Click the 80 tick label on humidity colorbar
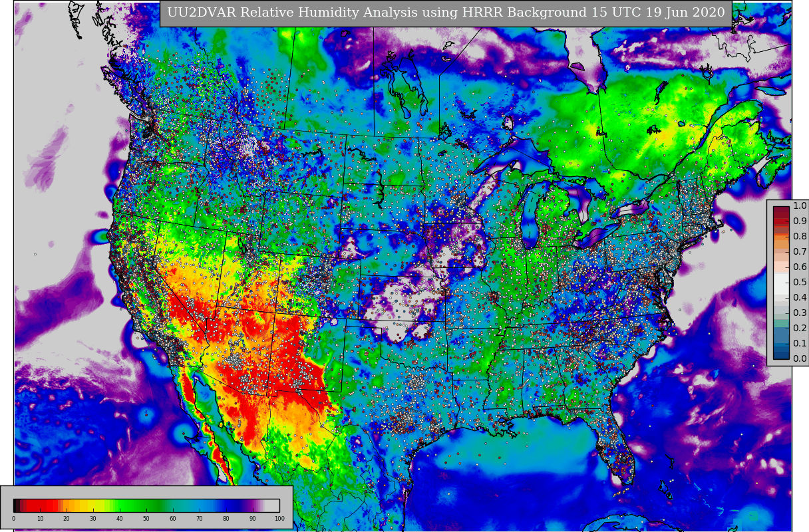Viewport: 809px width, 532px height. click(x=226, y=519)
